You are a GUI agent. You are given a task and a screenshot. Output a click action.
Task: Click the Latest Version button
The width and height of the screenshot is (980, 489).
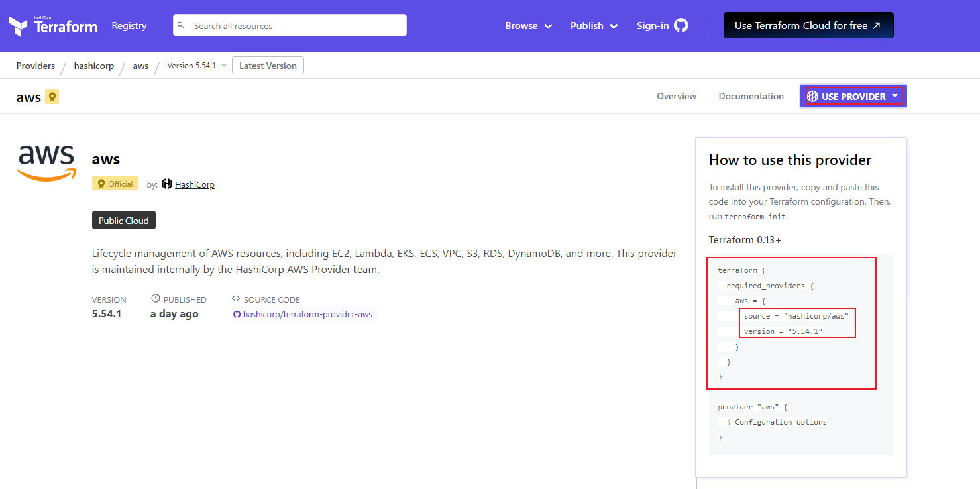coord(268,66)
